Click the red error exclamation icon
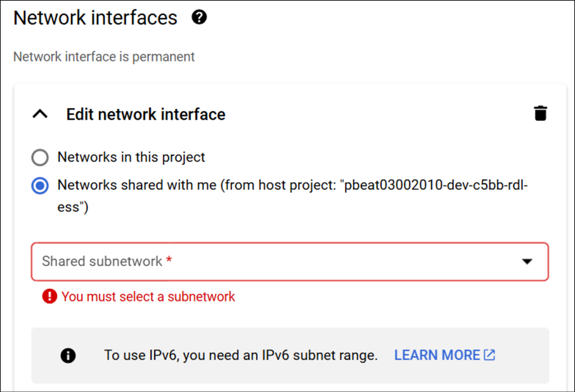575x392 pixels. point(49,296)
